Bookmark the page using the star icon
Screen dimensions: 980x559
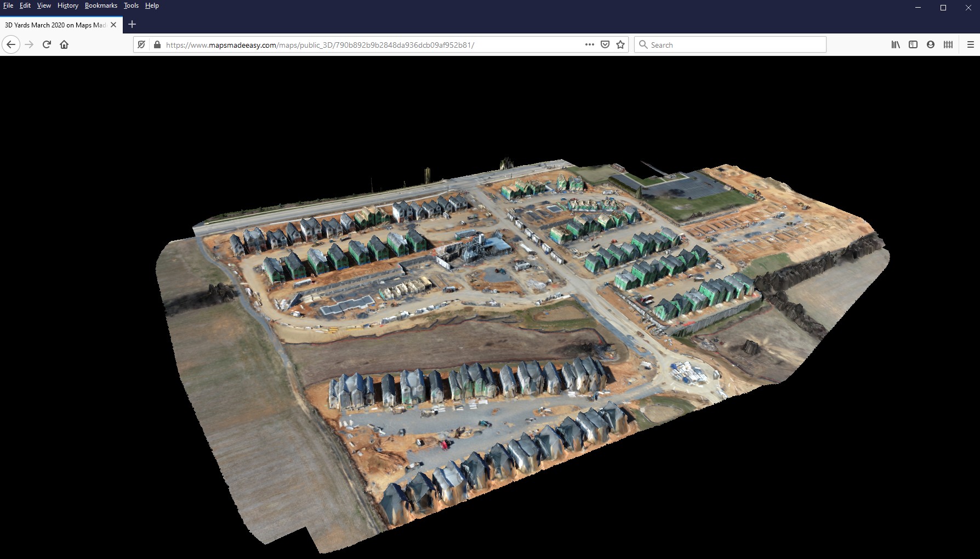(x=620, y=44)
